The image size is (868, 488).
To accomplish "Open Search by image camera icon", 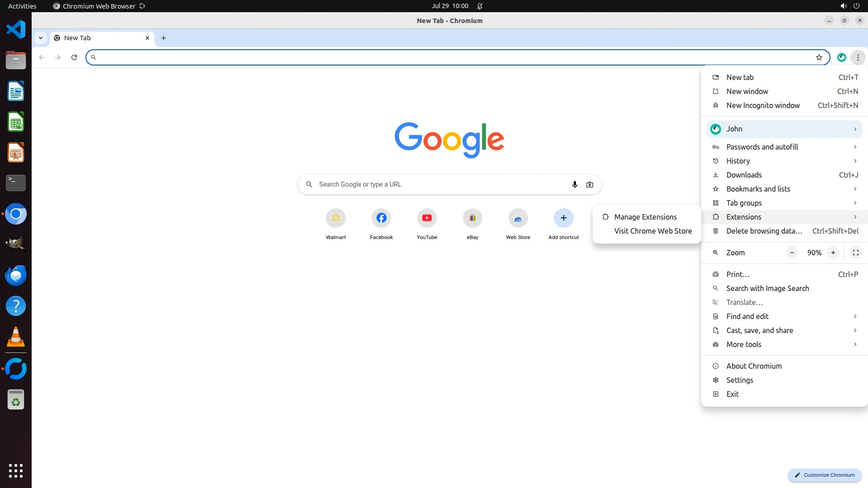I will click(590, 184).
